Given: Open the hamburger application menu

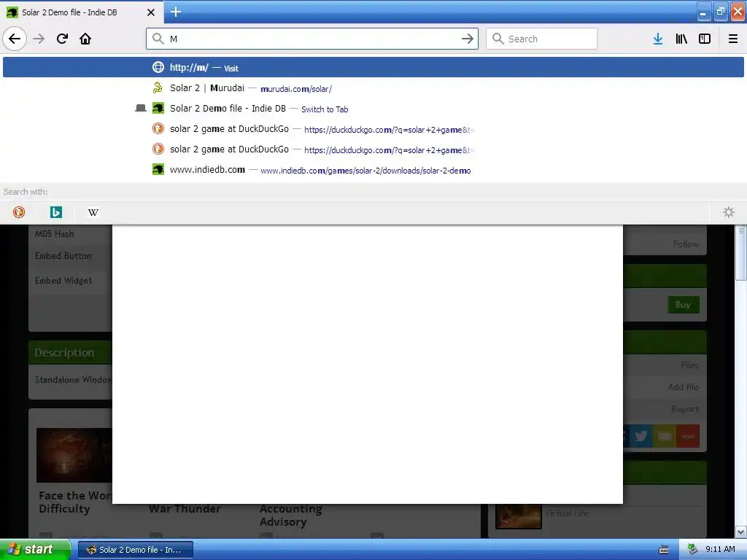Looking at the screenshot, I should [733, 39].
